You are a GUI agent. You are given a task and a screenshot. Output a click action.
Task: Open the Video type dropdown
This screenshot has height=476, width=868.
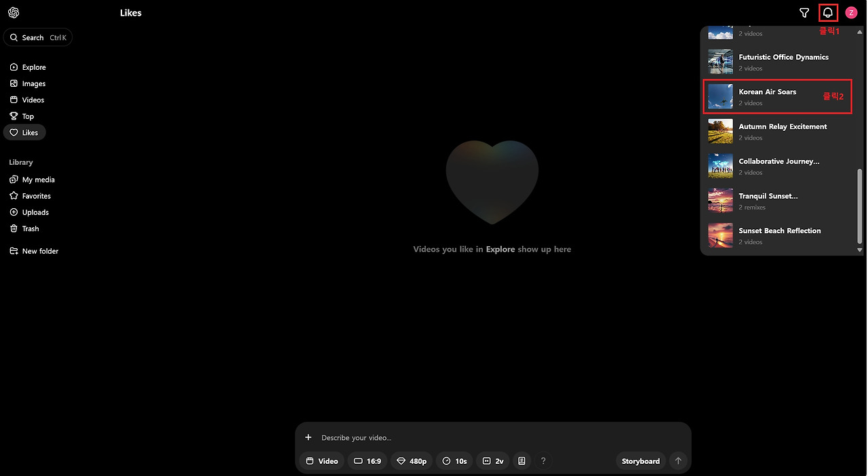pyautogui.click(x=322, y=461)
